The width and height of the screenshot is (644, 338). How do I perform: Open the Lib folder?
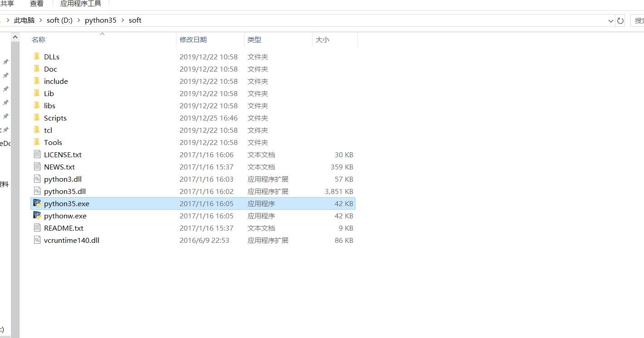(x=49, y=93)
